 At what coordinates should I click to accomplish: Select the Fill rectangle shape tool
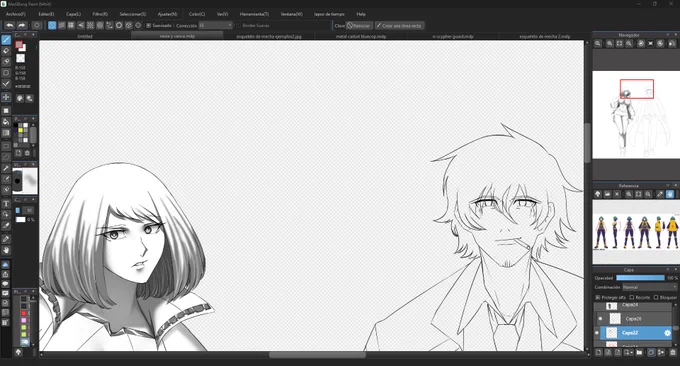coord(6,111)
